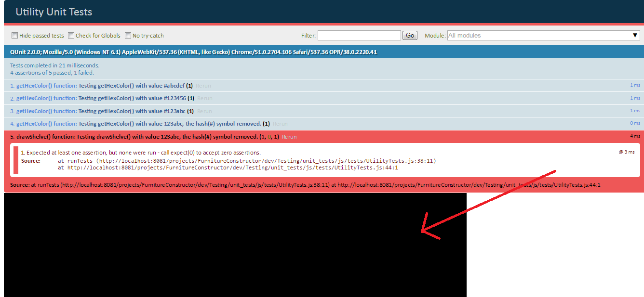
Task: Rerun the #abcdef getHexColor test
Action: [x=203, y=86]
